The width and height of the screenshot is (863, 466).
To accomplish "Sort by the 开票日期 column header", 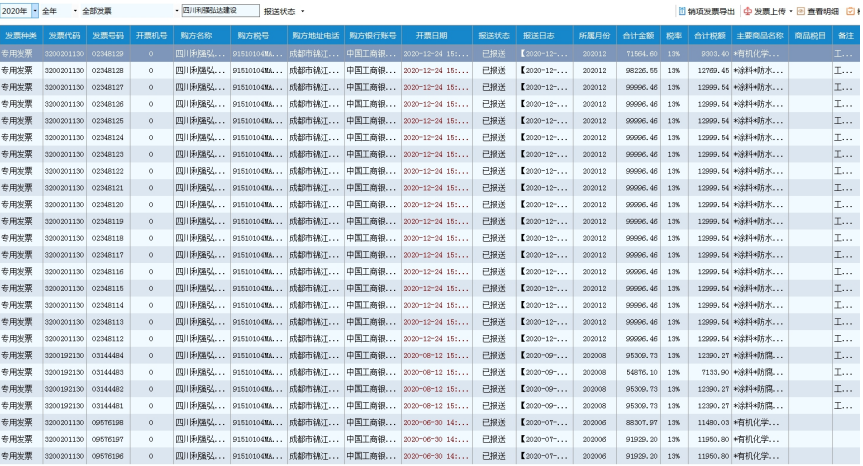I will tap(431, 35).
